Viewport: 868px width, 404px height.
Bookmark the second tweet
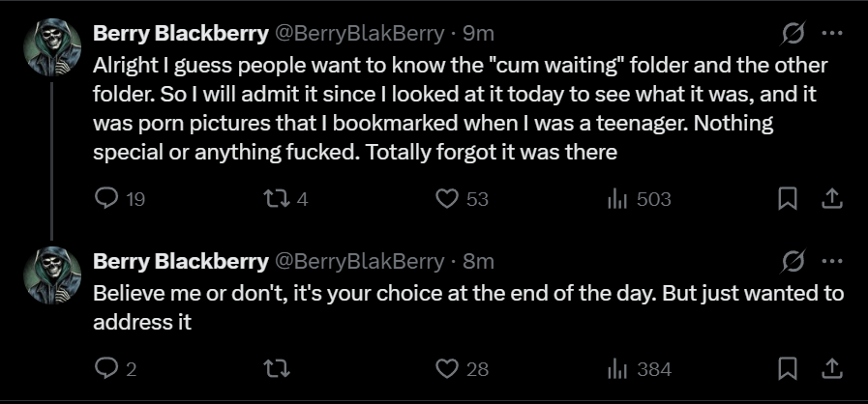point(788,368)
